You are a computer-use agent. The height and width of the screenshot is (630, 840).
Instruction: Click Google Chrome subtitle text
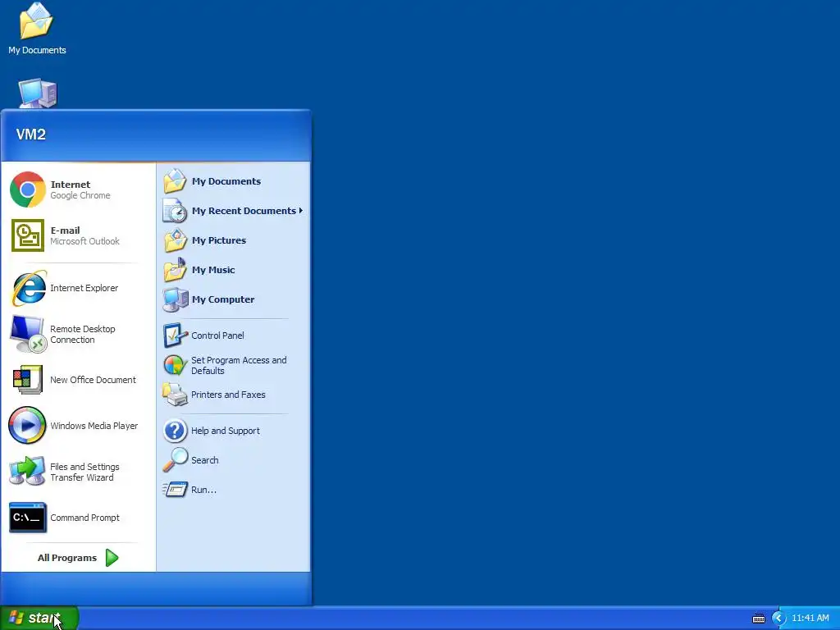[80, 195]
